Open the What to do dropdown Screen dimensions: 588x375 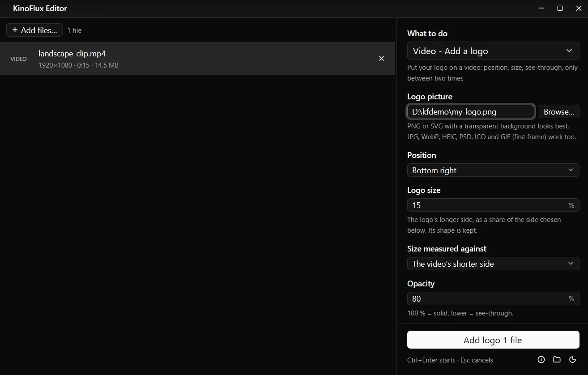click(493, 51)
